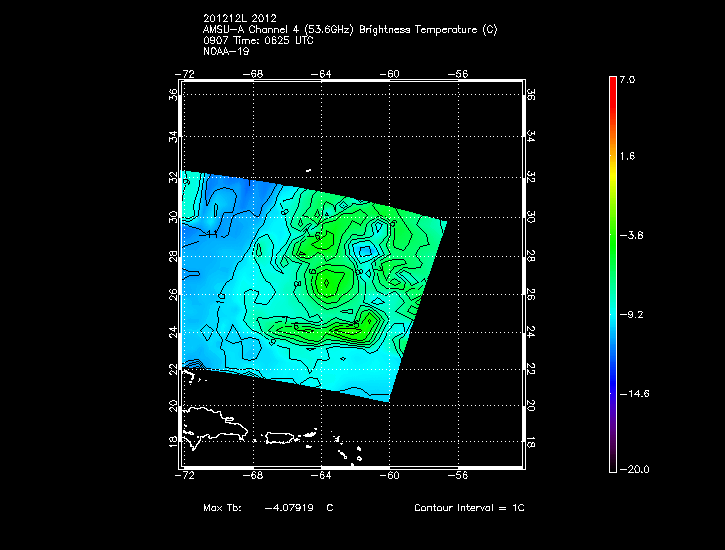The width and height of the screenshot is (725, 550).
Task: Select the AMSU-A Channel 4 Brightness Temperature heading
Action: (x=349, y=29)
